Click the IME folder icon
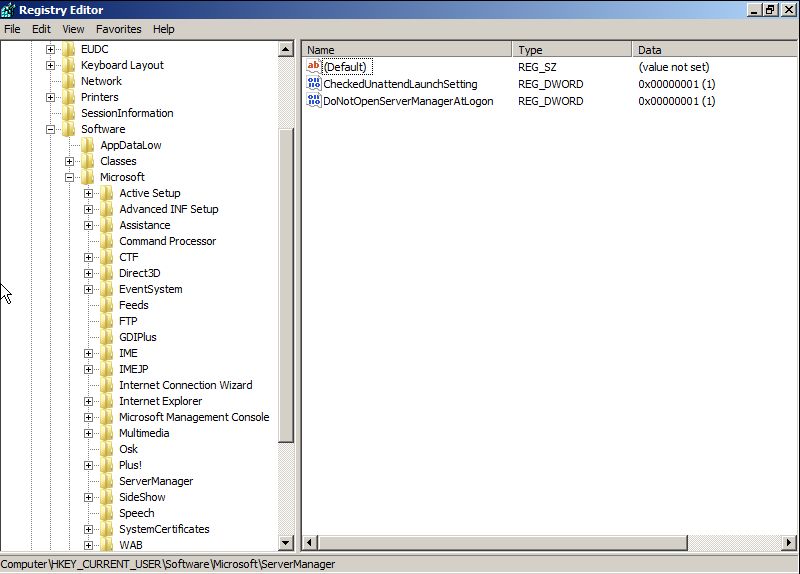The height and width of the screenshot is (574, 800). click(107, 353)
